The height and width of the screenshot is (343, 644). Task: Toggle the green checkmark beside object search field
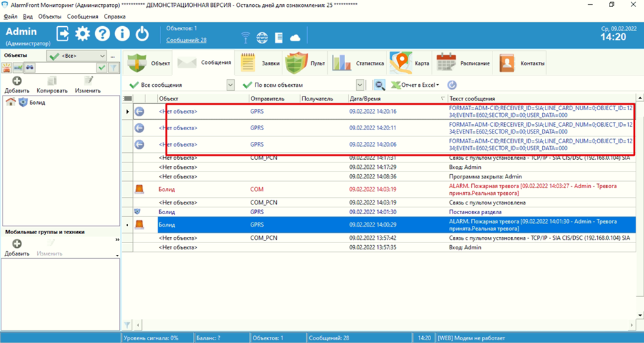click(102, 68)
